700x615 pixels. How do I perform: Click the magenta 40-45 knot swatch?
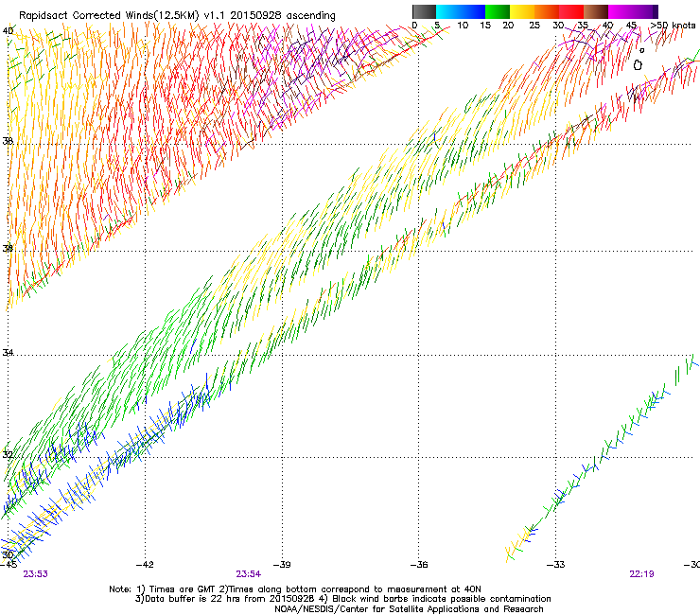pos(621,11)
